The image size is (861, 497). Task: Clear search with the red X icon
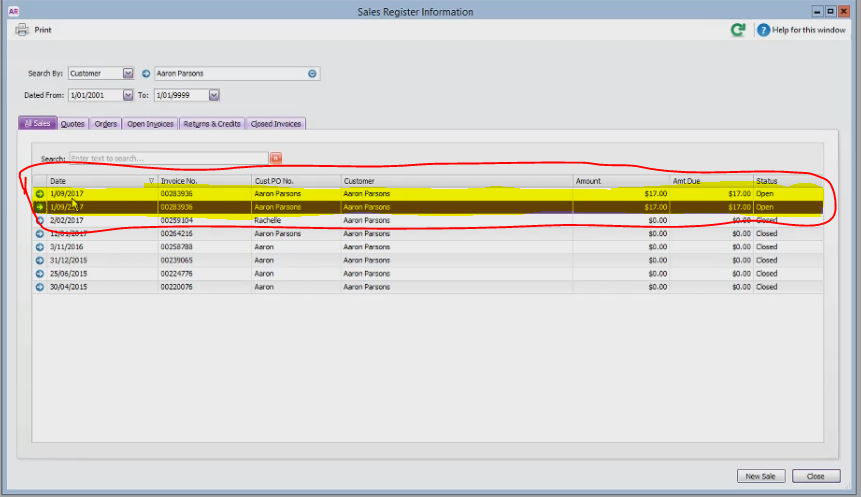pyautogui.click(x=276, y=158)
